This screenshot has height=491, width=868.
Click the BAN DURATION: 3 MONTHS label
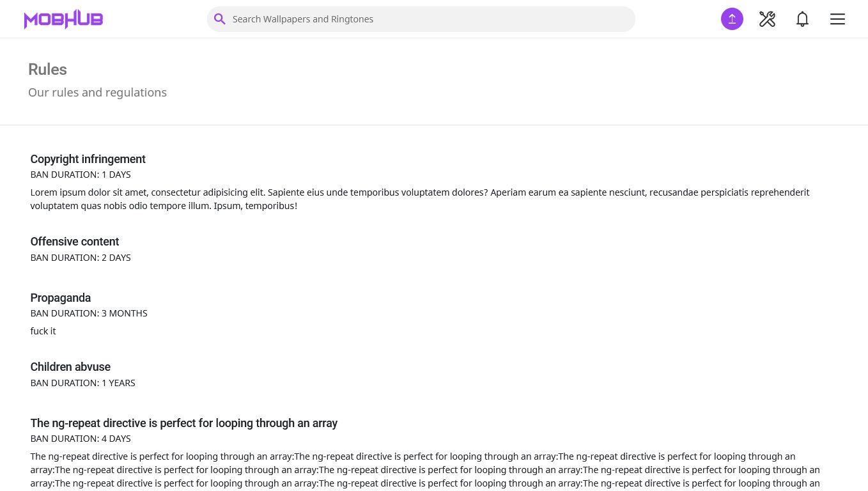[x=89, y=313]
